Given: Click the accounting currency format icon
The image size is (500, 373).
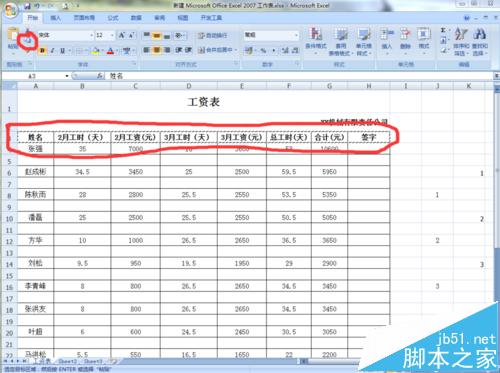Looking at the screenshot, I should coord(249,50).
